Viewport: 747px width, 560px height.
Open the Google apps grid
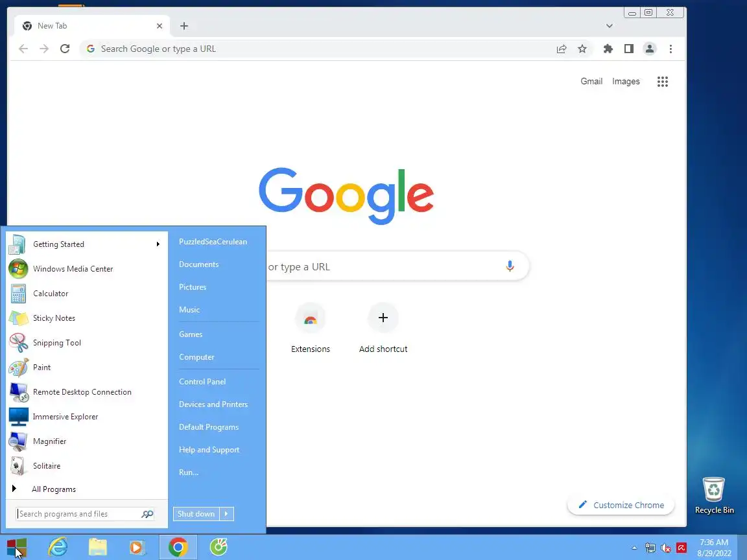point(663,82)
